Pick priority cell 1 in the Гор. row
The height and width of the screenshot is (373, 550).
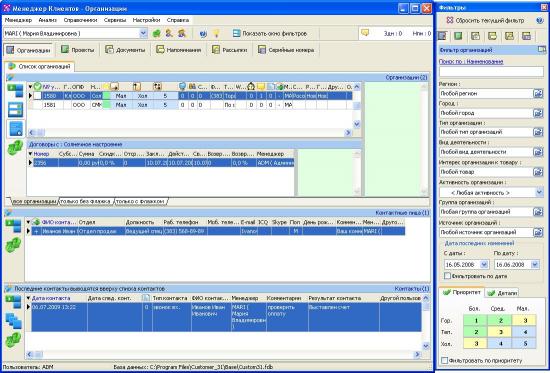tap(476, 320)
